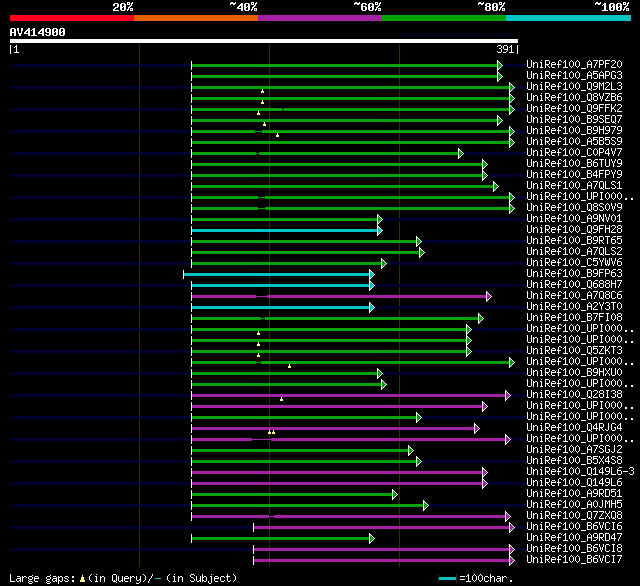Open hit UniRef100_B9SEQ7
The image size is (640, 586).
coord(574,120)
